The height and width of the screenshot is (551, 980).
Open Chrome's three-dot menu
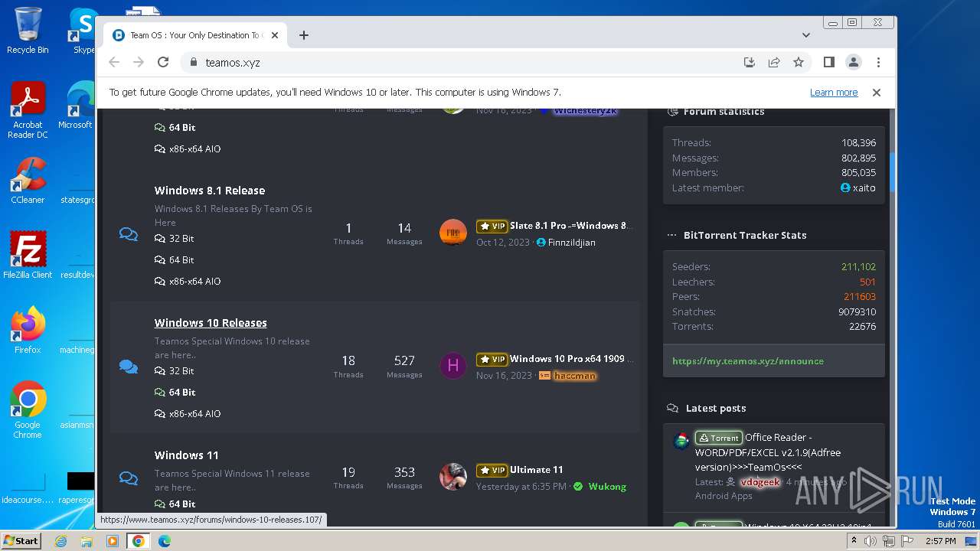click(x=878, y=63)
